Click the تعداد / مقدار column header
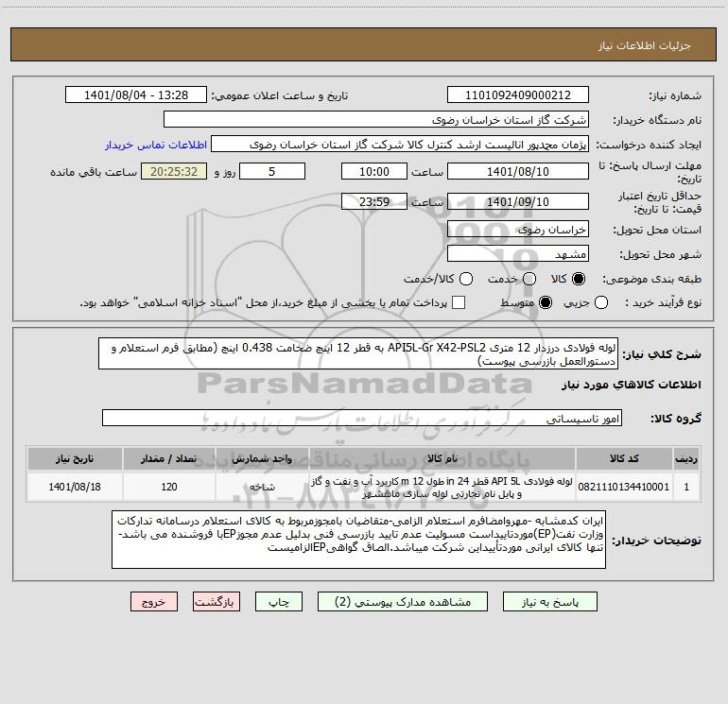728x704 pixels. (169, 459)
